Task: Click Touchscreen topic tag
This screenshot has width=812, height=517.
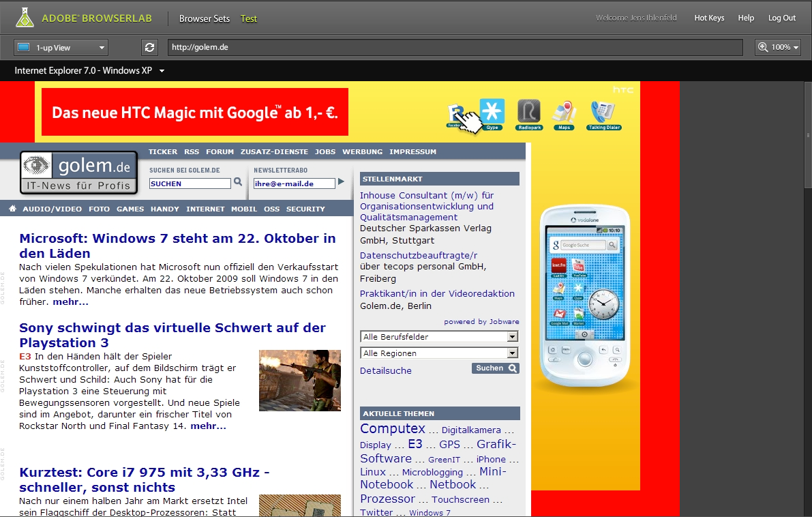Action: 460,499
